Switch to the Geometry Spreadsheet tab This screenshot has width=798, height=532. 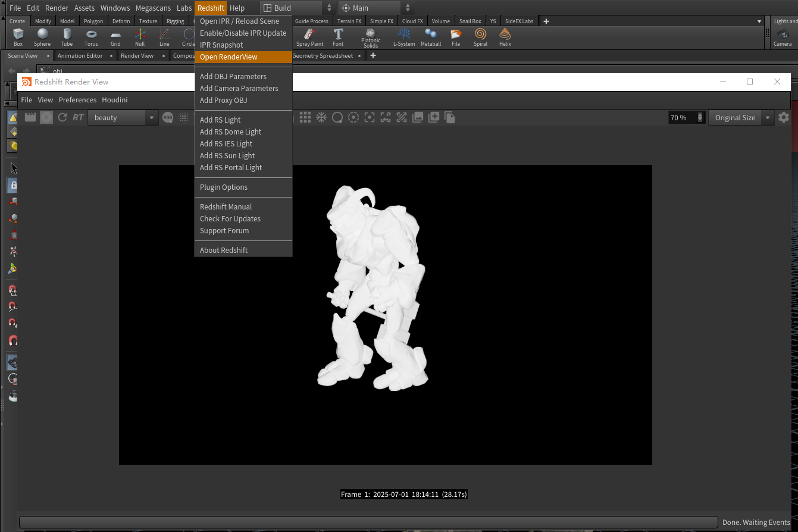323,56
